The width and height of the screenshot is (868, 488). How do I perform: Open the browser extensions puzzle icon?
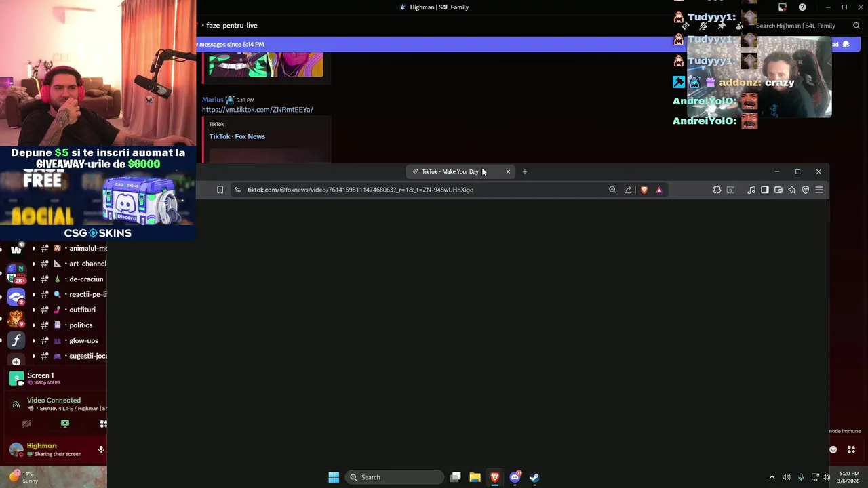(x=717, y=190)
